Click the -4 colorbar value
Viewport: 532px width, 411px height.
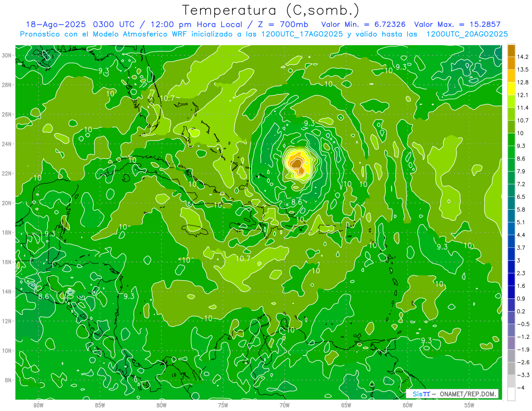(x=521, y=388)
